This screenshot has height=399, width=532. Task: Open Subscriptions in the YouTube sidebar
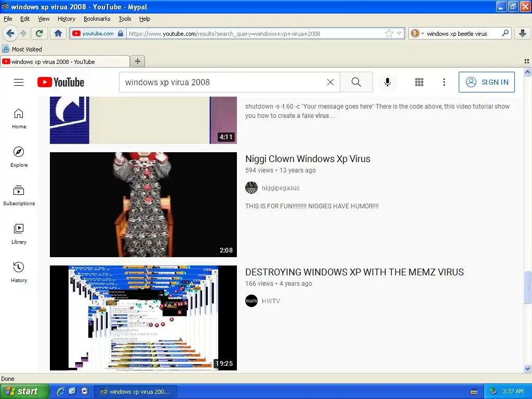(x=19, y=196)
